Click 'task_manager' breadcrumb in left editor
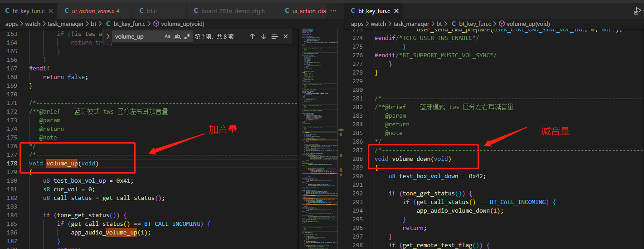 pos(66,24)
